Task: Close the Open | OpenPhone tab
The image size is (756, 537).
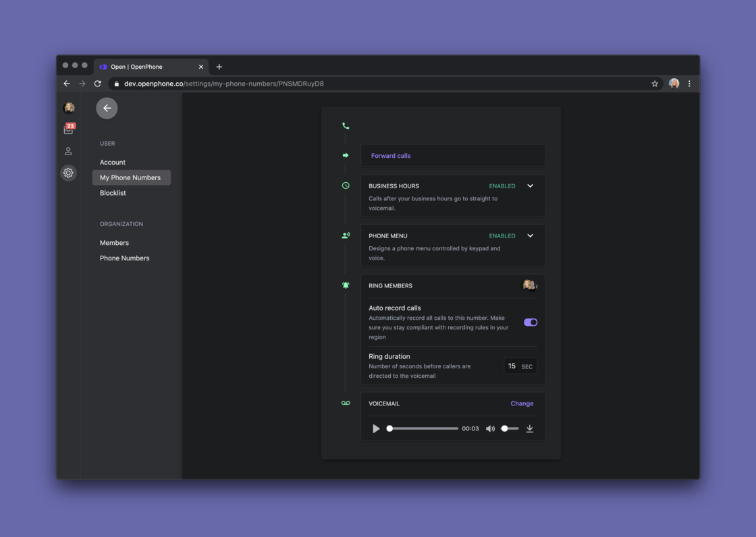Action: pos(201,67)
